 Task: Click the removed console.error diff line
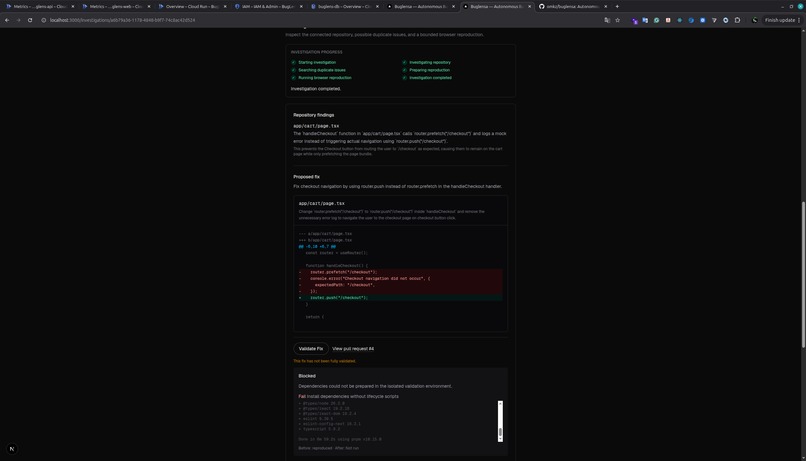click(400, 279)
